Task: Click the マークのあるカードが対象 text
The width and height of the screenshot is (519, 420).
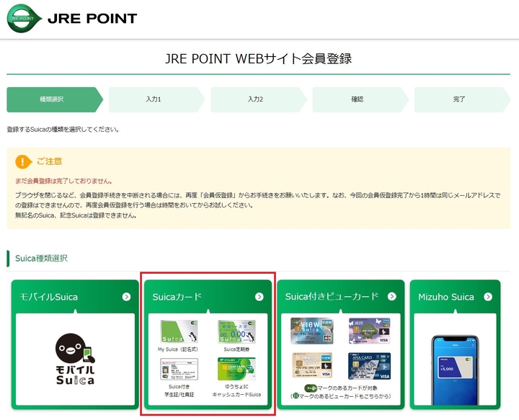Action: (347, 388)
